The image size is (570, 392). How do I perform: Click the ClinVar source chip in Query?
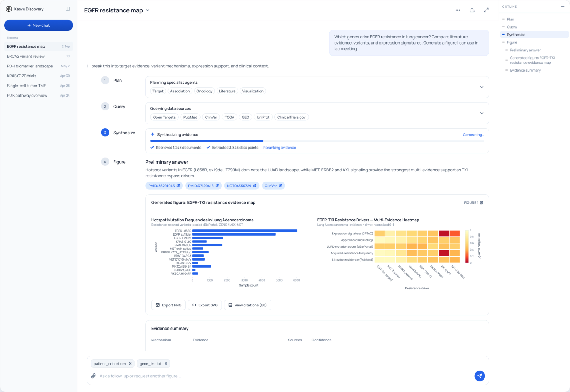211,117
